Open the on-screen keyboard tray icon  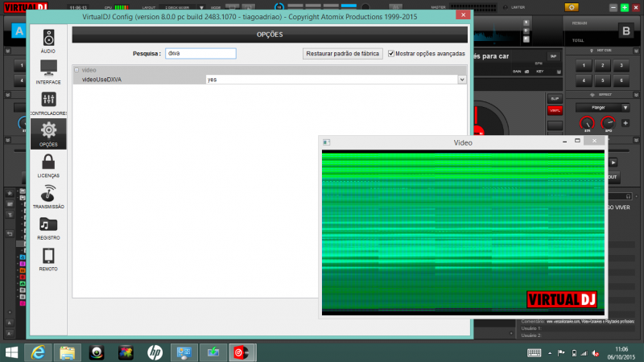pos(534,353)
